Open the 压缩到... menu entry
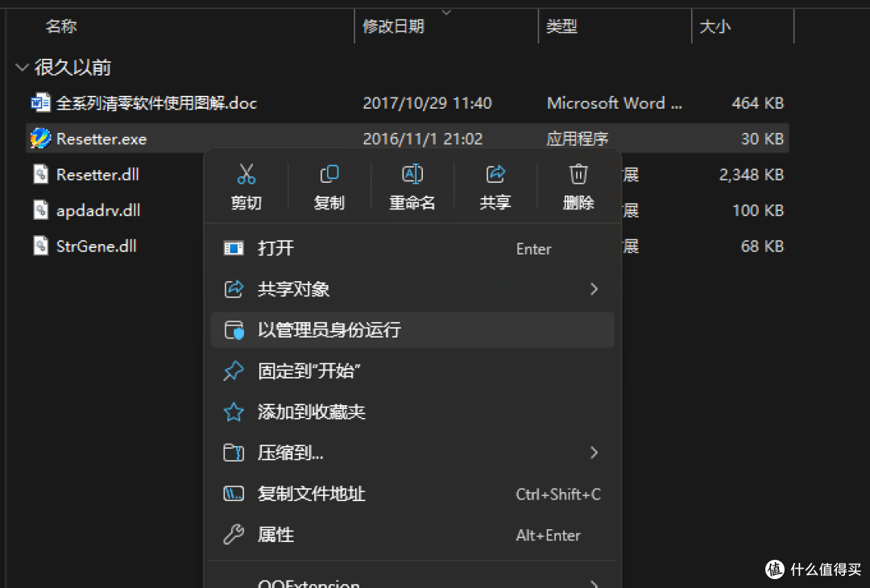 [x=412, y=453]
